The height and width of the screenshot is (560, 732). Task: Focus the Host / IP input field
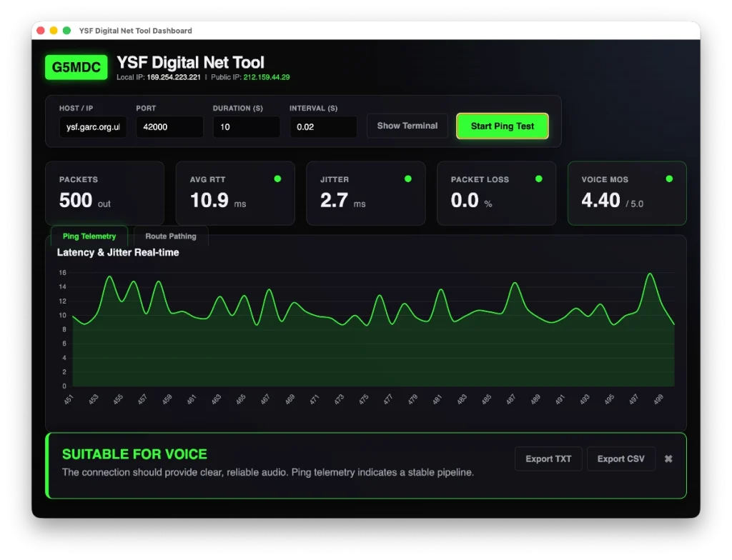tap(92, 127)
